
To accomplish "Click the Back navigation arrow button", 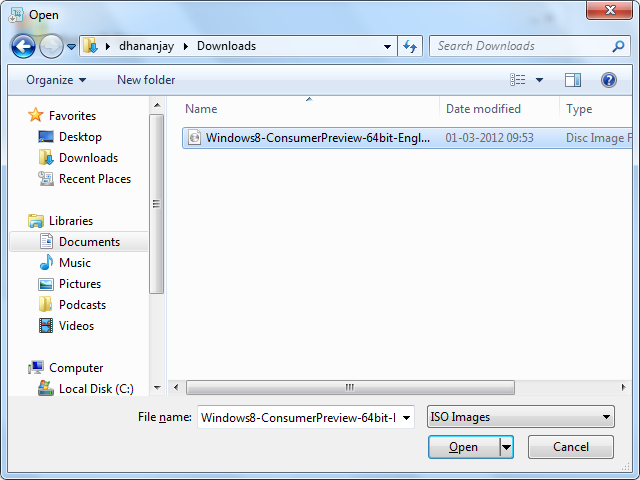I will click(24, 46).
